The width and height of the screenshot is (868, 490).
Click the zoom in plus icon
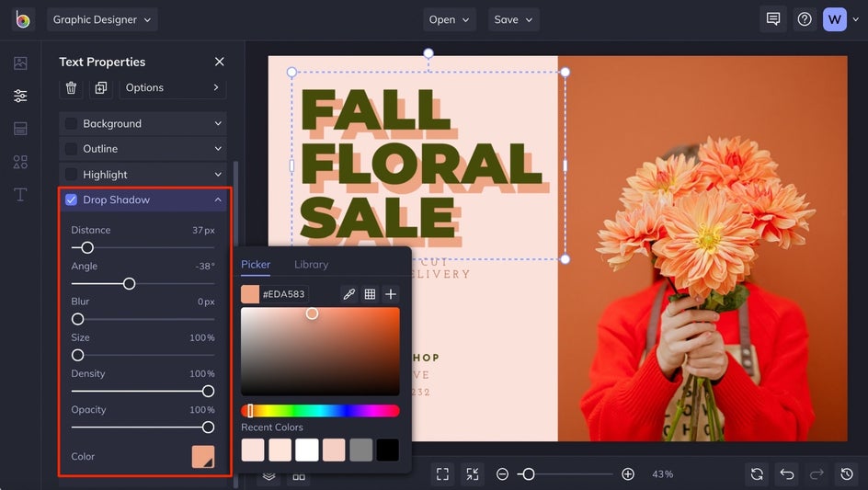(628, 474)
